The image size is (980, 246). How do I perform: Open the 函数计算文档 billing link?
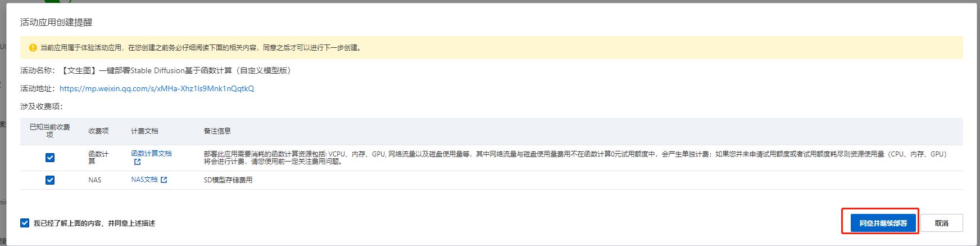151,154
